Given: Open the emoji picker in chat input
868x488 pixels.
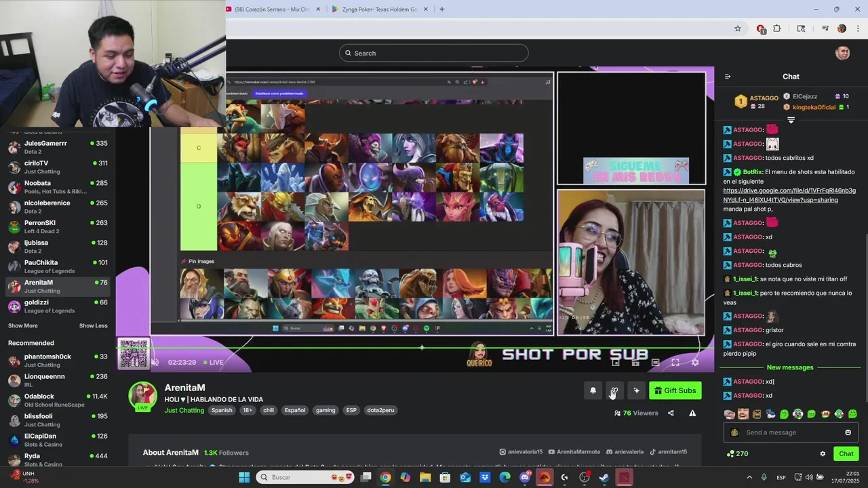Looking at the screenshot, I should [848, 432].
